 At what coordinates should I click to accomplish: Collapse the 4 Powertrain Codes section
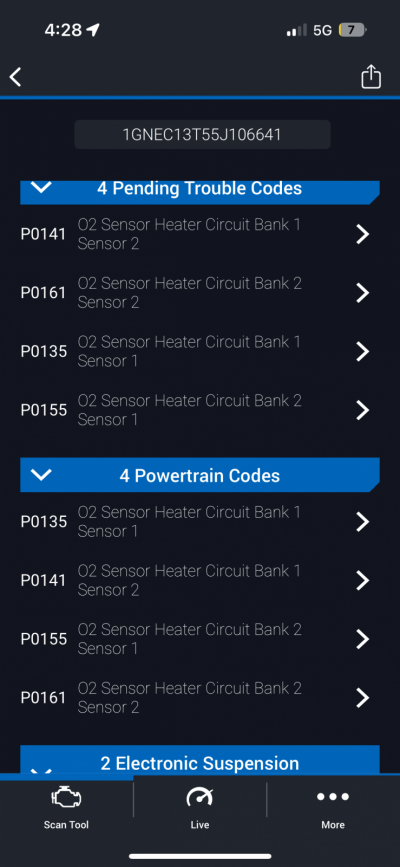coord(41,475)
